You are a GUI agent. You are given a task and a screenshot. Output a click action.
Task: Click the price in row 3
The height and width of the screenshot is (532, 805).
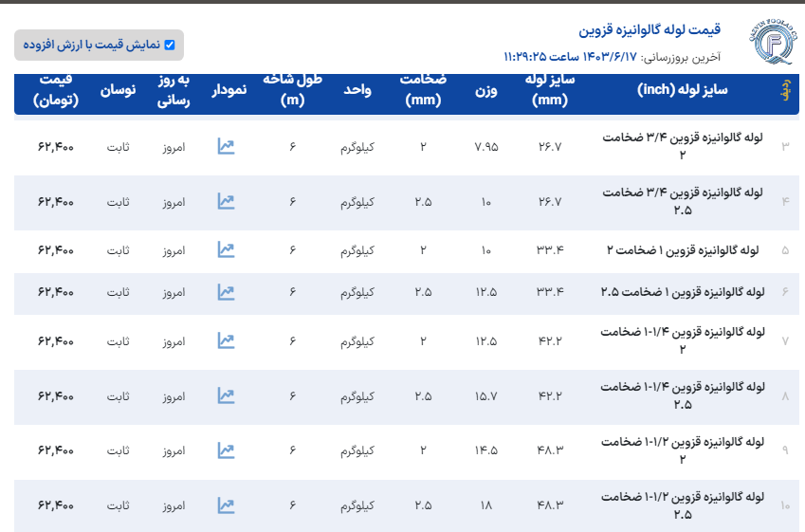point(56,147)
